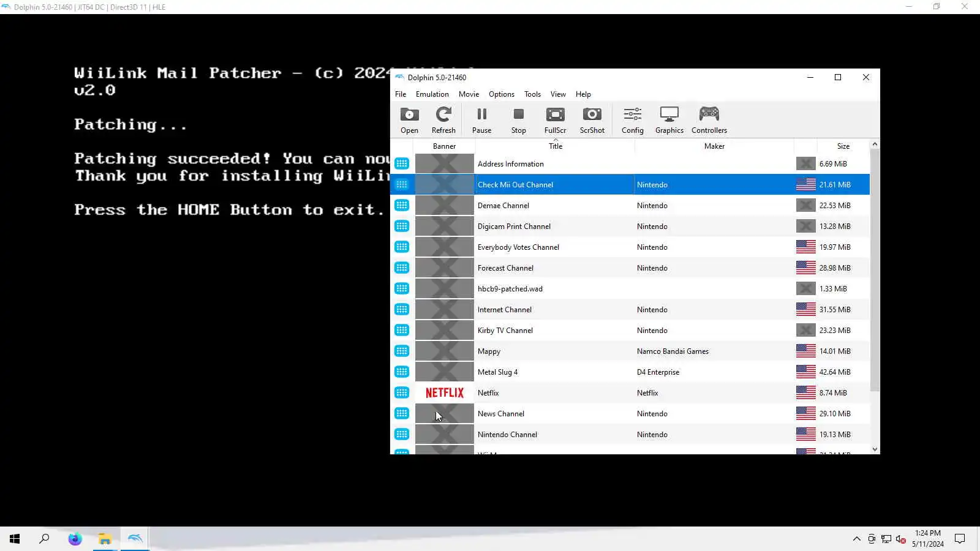Open the Windows Start menu
The width and height of the screenshot is (980, 551).
pyautogui.click(x=15, y=539)
